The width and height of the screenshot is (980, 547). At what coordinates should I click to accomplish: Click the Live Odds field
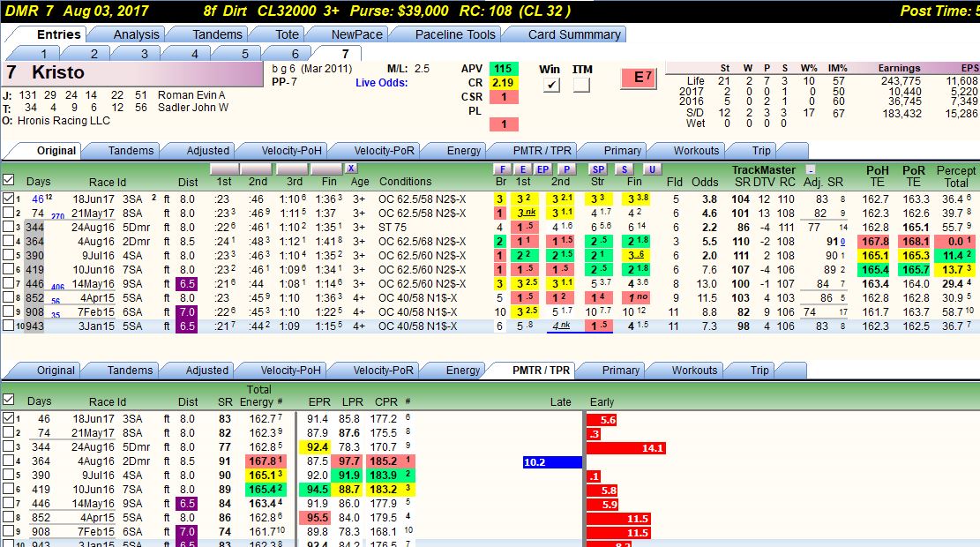pos(381,83)
